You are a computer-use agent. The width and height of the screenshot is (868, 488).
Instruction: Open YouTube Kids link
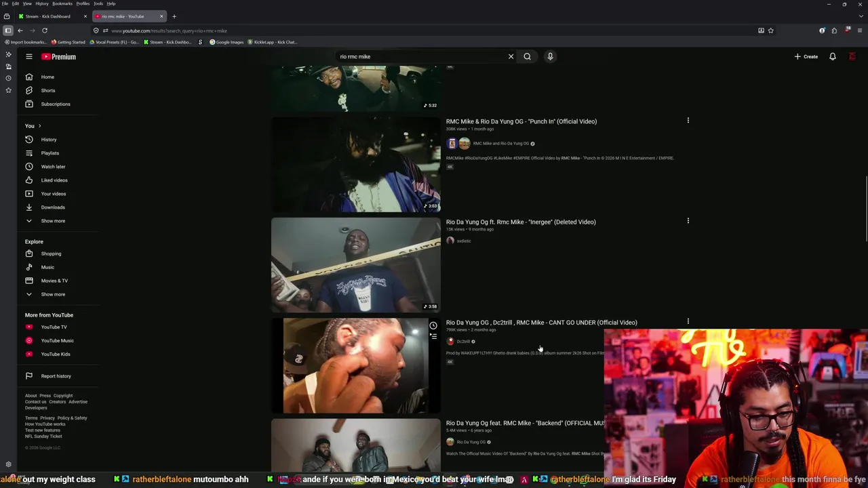coord(55,354)
